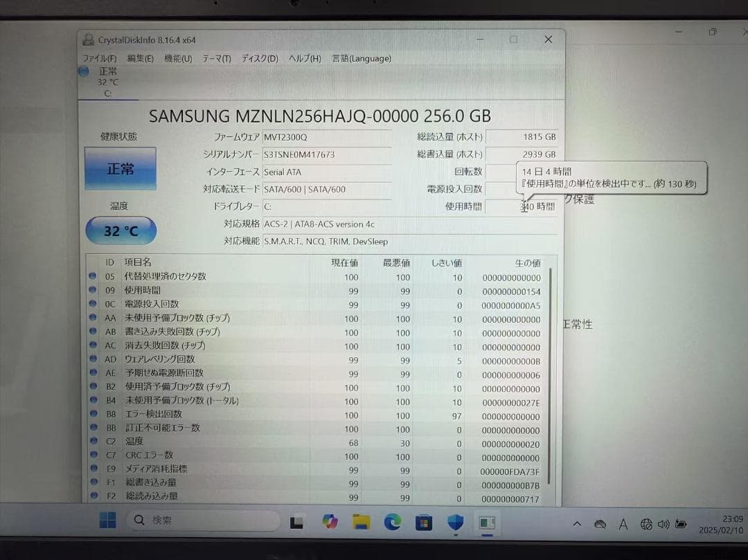Open Microsoft Store from the taskbar
The height and width of the screenshot is (560, 748).
click(x=424, y=523)
